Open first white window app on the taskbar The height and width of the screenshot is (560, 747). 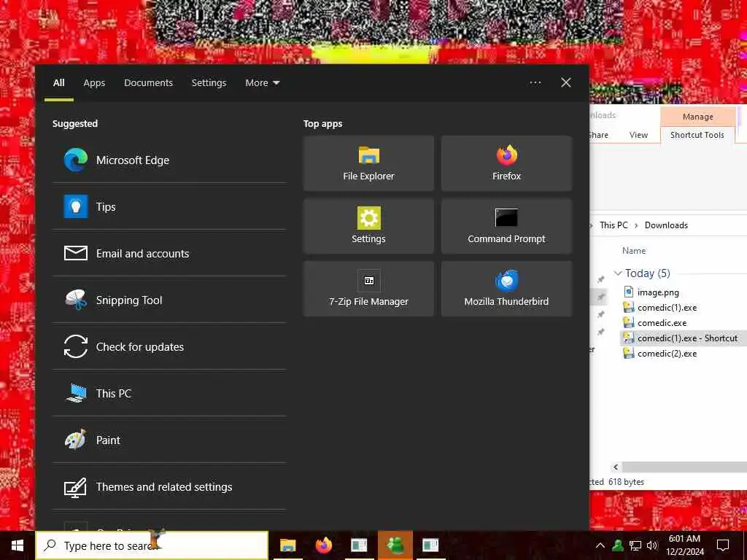[x=359, y=545]
